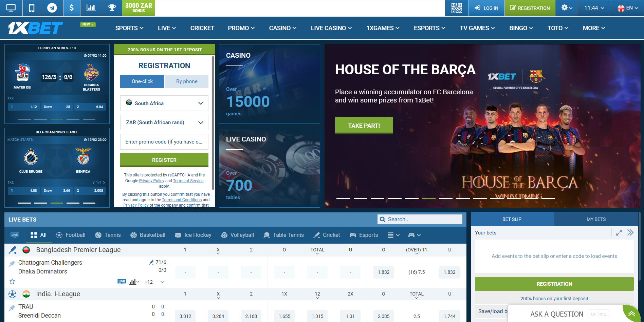Add Chattogram match to favorites star
Image resolution: width=644 pixels, height=322 pixels.
(12, 281)
